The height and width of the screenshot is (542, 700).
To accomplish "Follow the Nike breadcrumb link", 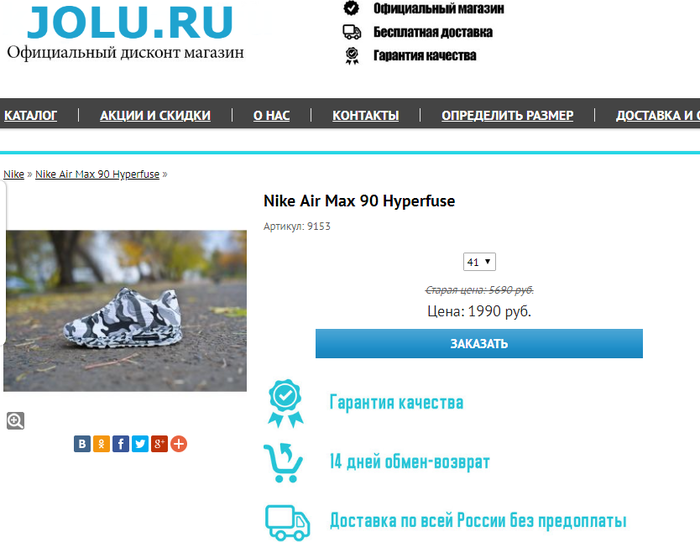I will [14, 174].
